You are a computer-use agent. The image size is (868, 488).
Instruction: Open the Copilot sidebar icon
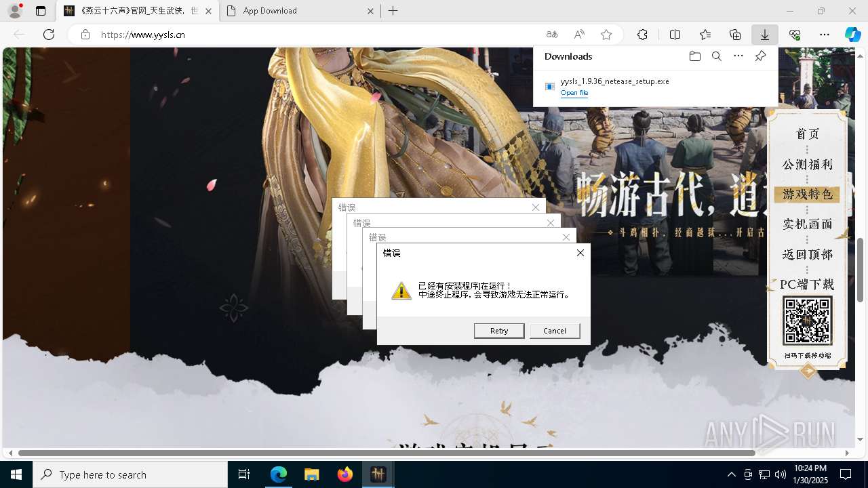852,35
